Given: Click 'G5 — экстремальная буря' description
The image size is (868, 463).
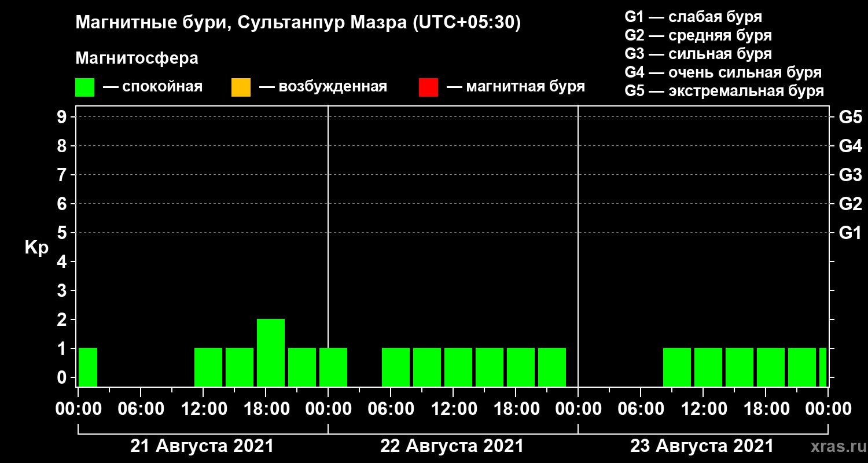Looking at the screenshot, I should [x=724, y=91].
